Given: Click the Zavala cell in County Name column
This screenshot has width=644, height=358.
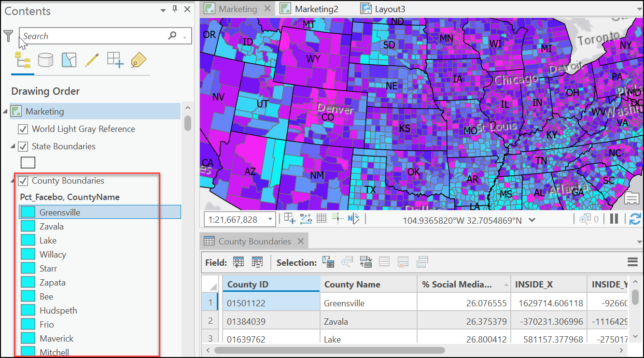Looking at the screenshot, I should [368, 321].
